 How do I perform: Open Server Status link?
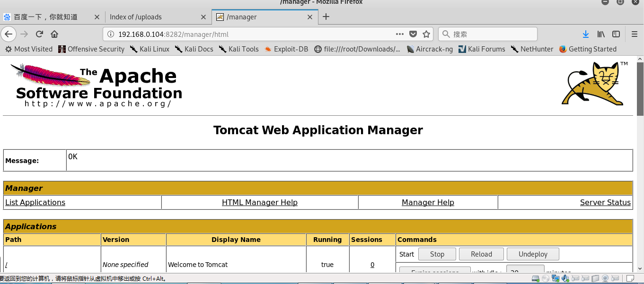tap(605, 202)
